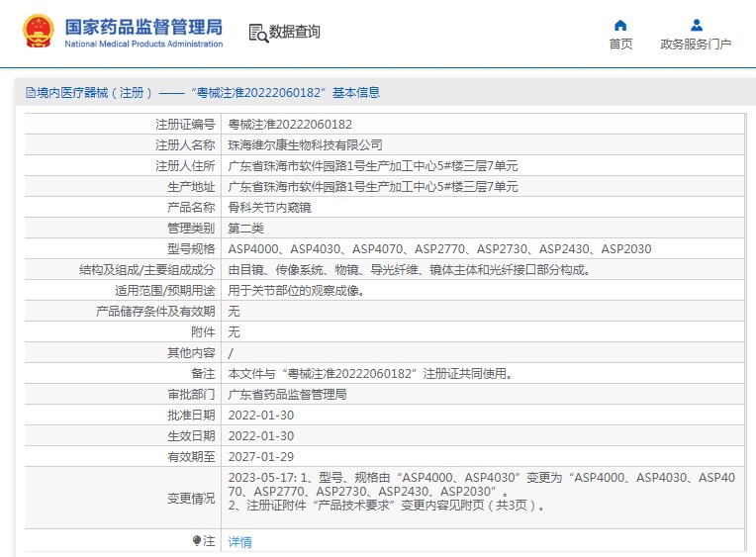This screenshot has height=557, width=756.
Task: Click the 注册人名称 label
Action: 185,145
